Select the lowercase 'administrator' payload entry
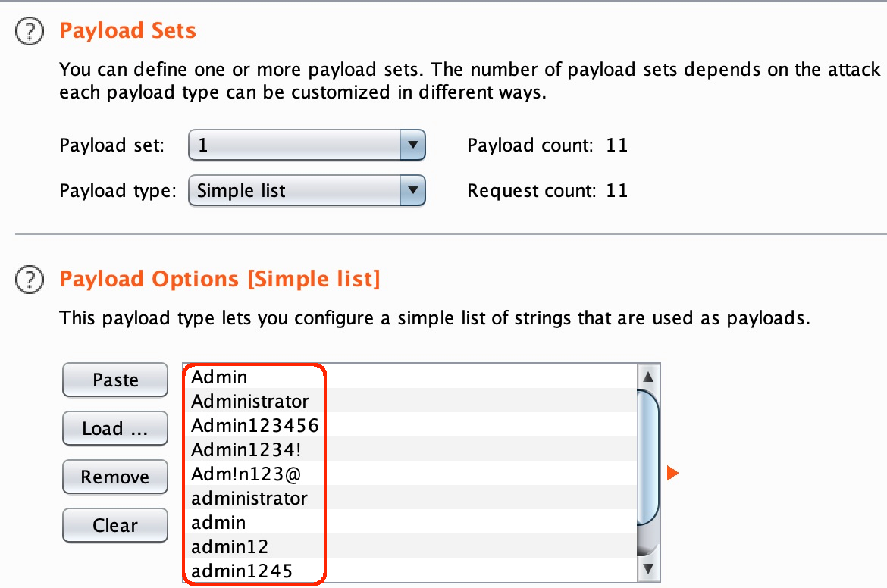This screenshot has height=588, width=887. [249, 498]
